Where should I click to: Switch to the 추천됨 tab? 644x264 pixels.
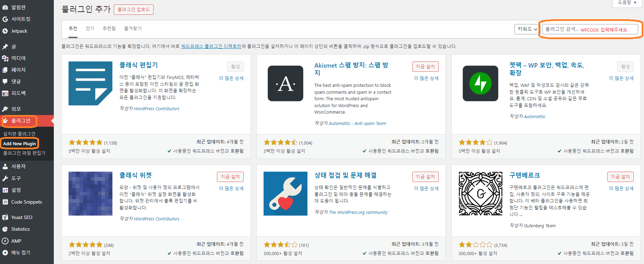pyautogui.click(x=109, y=28)
